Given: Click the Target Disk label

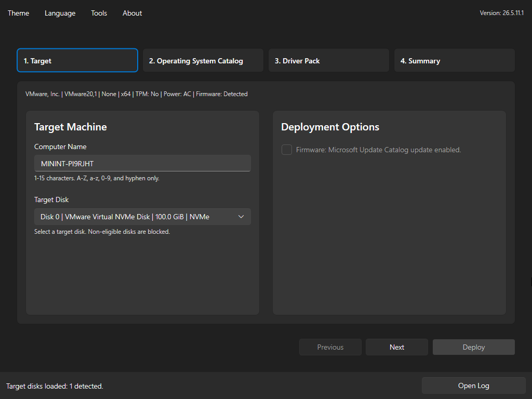Looking at the screenshot, I should coord(51,199).
